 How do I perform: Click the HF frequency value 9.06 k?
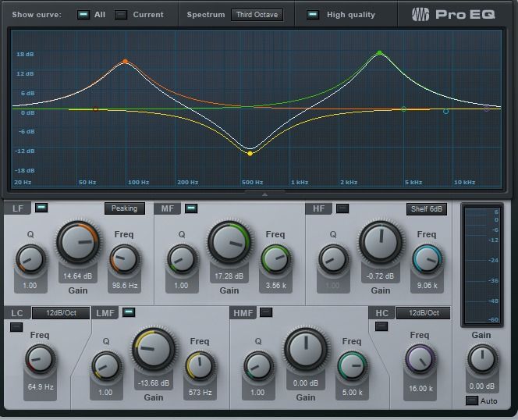click(427, 286)
